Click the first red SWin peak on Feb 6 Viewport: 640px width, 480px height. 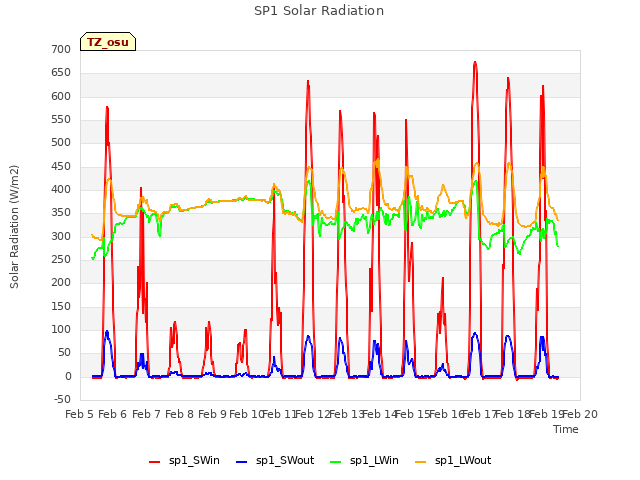pyautogui.click(x=107, y=107)
